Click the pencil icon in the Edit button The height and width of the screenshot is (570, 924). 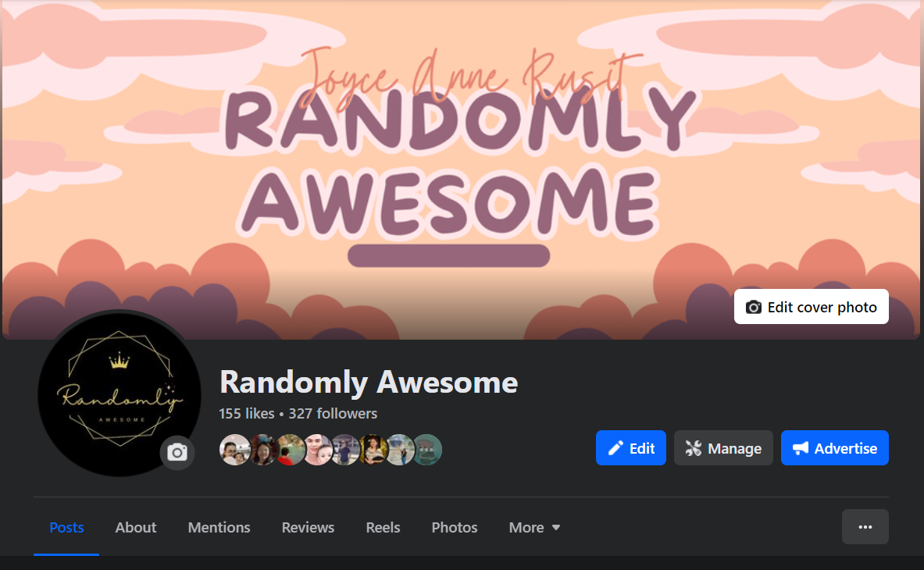(x=615, y=448)
